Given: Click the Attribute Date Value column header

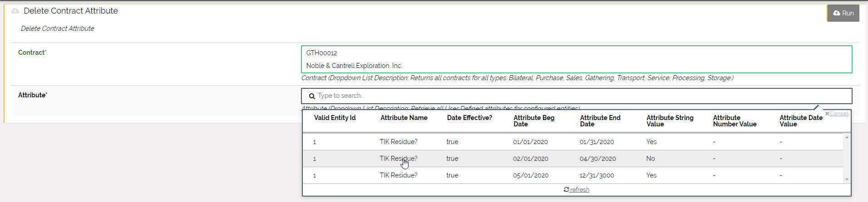Looking at the screenshot, I should pos(801,121).
